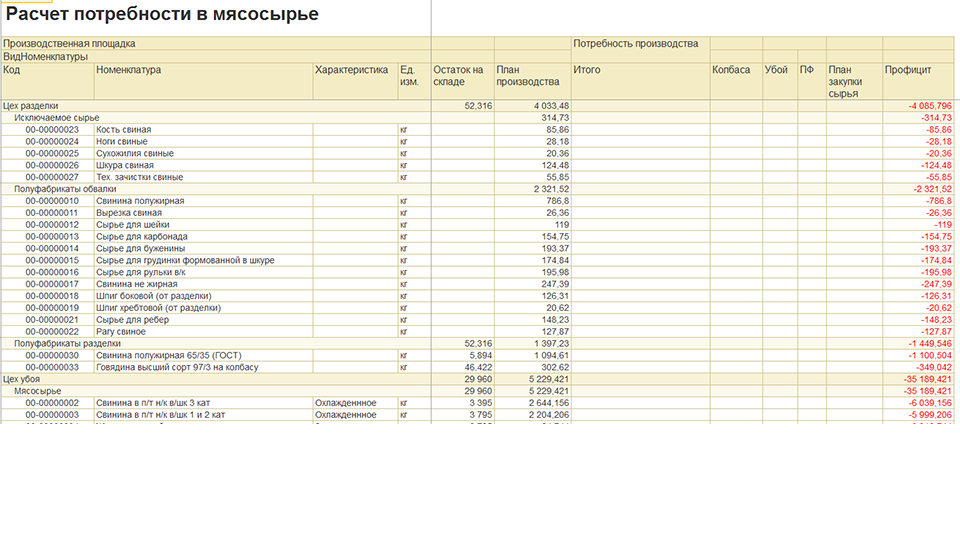Click the 'Колбаса' column header

(x=736, y=81)
